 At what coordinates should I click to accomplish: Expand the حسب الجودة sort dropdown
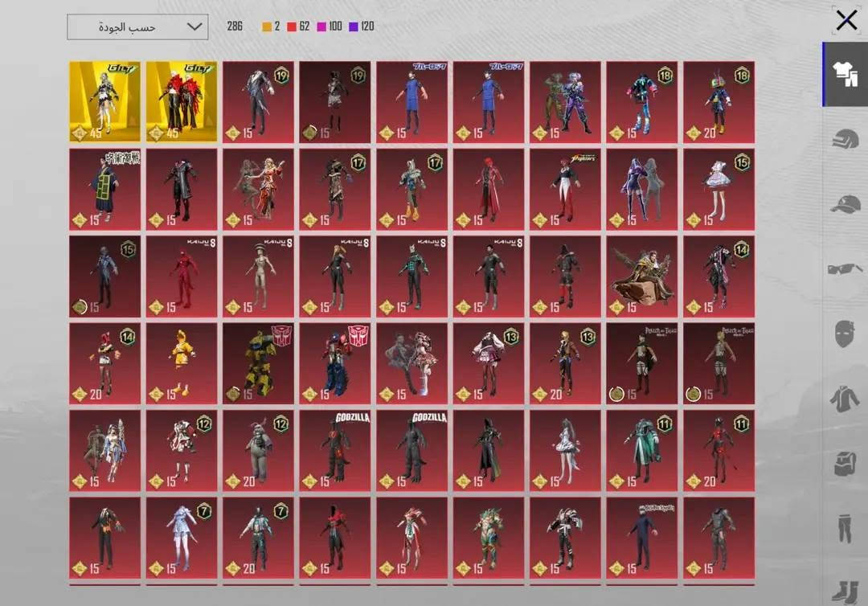138,27
